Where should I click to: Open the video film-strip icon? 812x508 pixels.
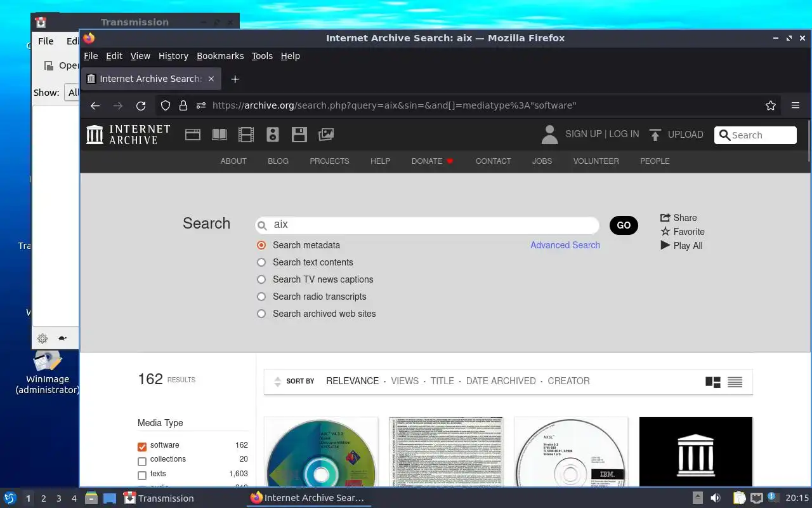pyautogui.click(x=246, y=134)
